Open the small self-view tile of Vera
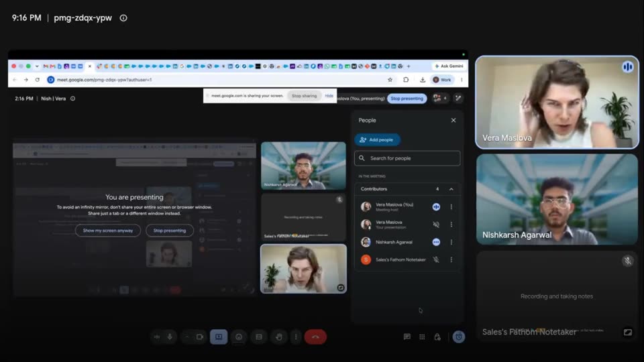Viewport: 644px width, 362px height. (303, 269)
